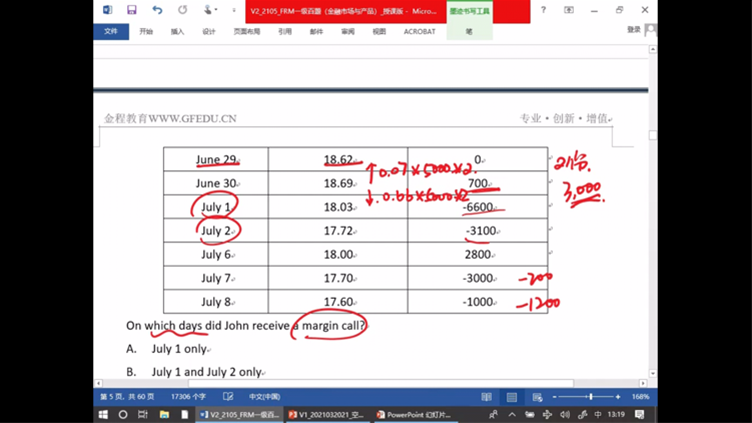Switch to Web Layout view
Viewport: 752px width, 423px height.
tap(537, 397)
